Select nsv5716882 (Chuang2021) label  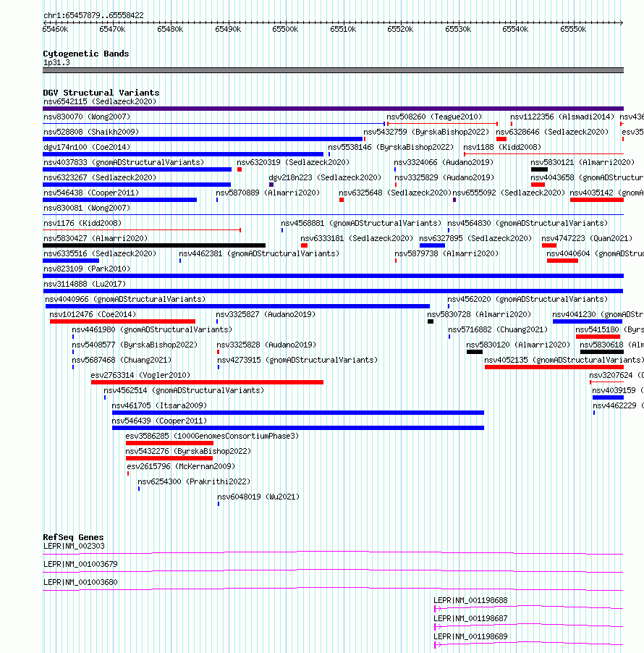pos(498,330)
